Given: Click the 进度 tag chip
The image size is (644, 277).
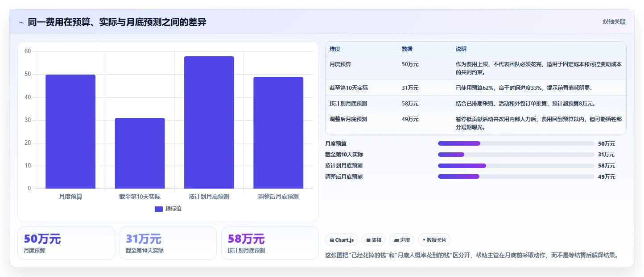Looking at the screenshot, I should tap(402, 240).
